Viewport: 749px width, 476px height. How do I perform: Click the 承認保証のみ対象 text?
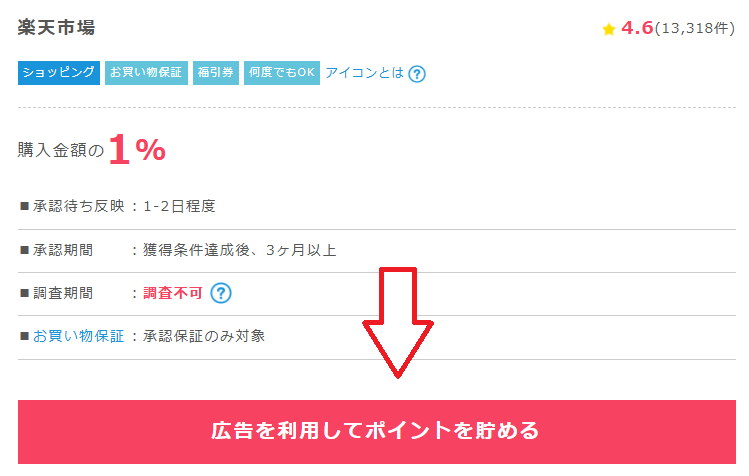click(x=204, y=336)
